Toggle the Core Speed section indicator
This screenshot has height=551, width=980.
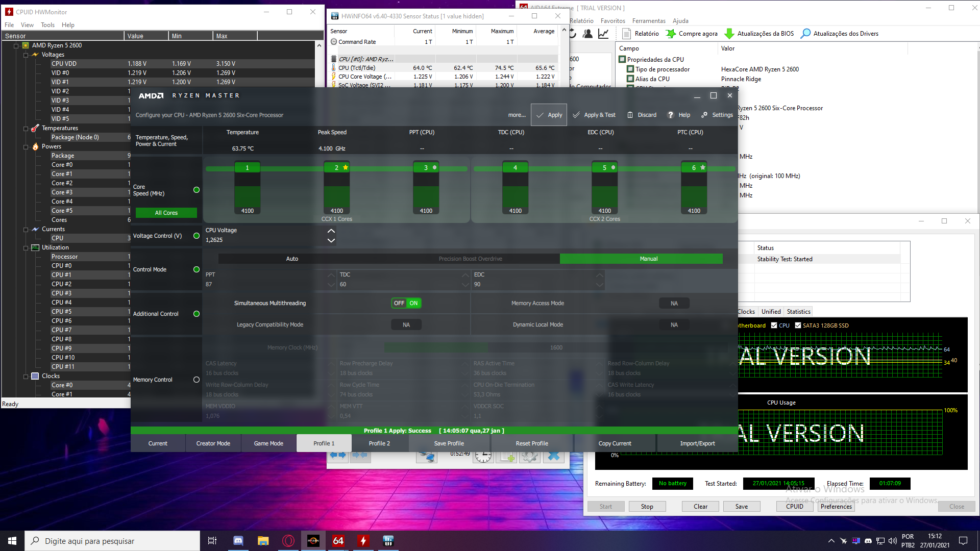coord(197,190)
